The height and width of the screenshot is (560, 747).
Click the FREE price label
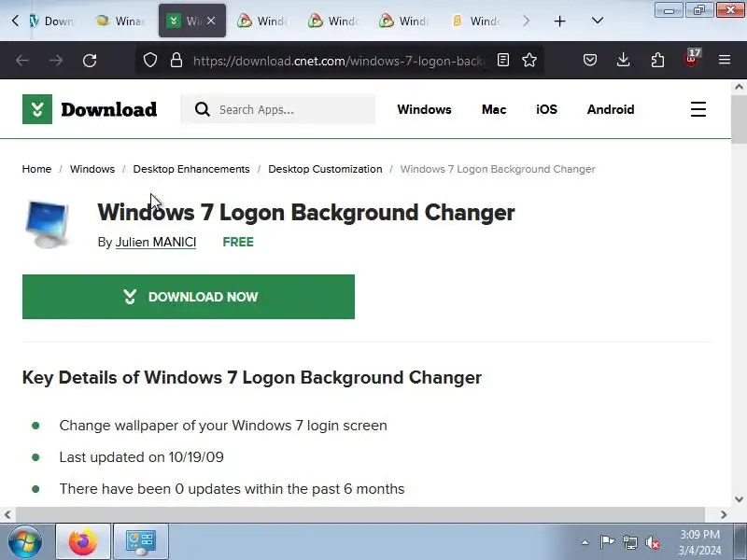click(x=238, y=242)
